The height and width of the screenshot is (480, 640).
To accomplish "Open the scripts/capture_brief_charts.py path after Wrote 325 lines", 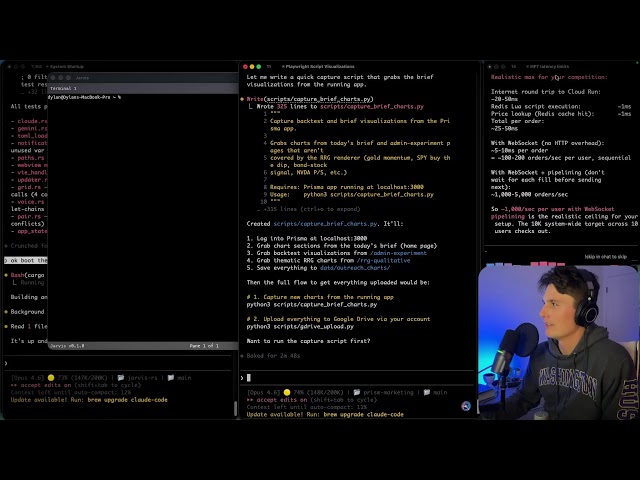I will point(371,106).
